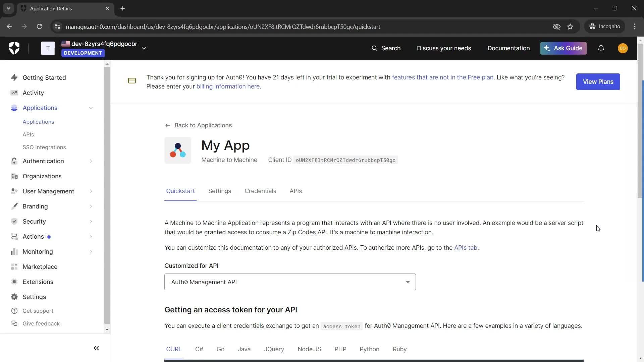
Task: Bookmark this page with star icon
Action: (570, 26)
